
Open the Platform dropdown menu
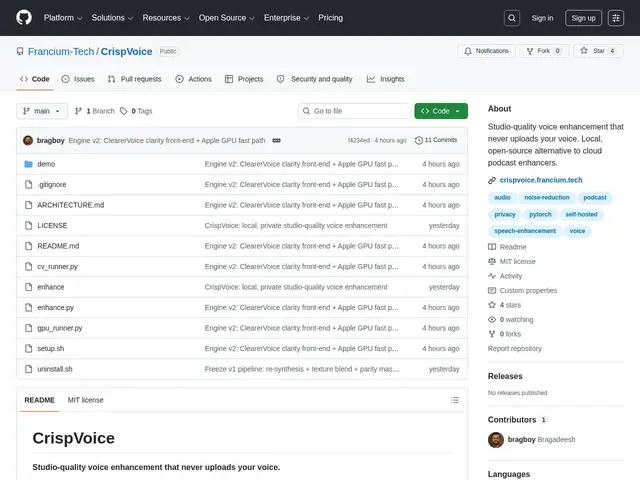coord(63,18)
